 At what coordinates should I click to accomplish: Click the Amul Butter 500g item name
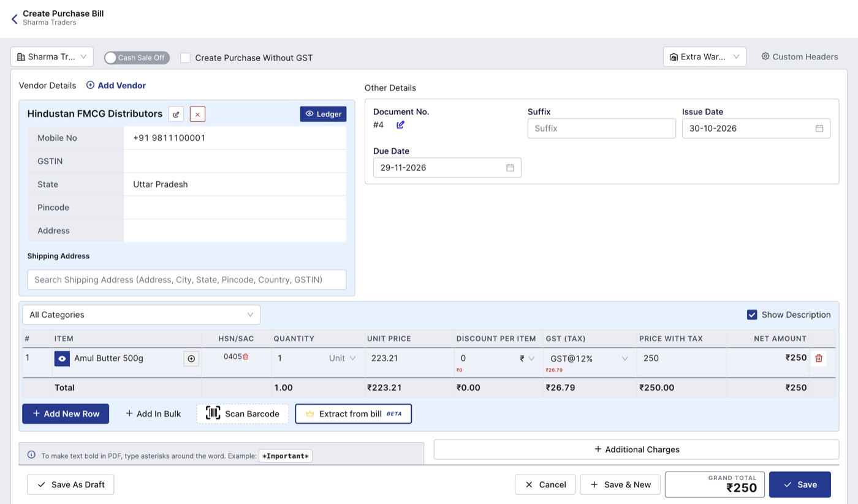tap(108, 358)
